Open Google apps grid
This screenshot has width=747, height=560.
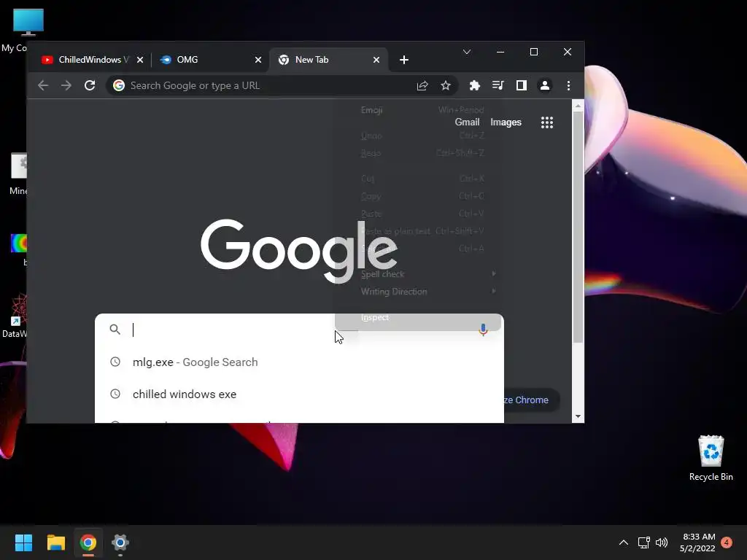pyautogui.click(x=547, y=122)
